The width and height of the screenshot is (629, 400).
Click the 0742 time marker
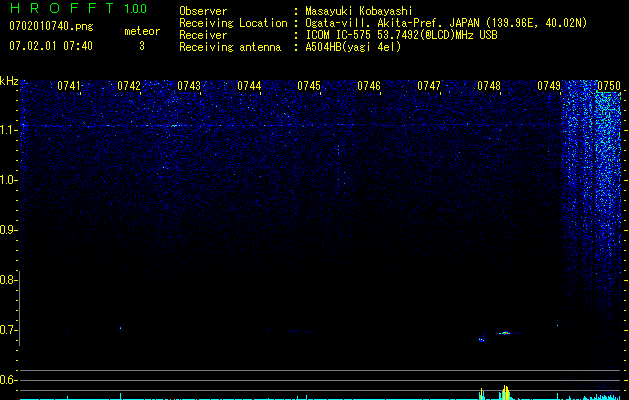click(x=129, y=86)
